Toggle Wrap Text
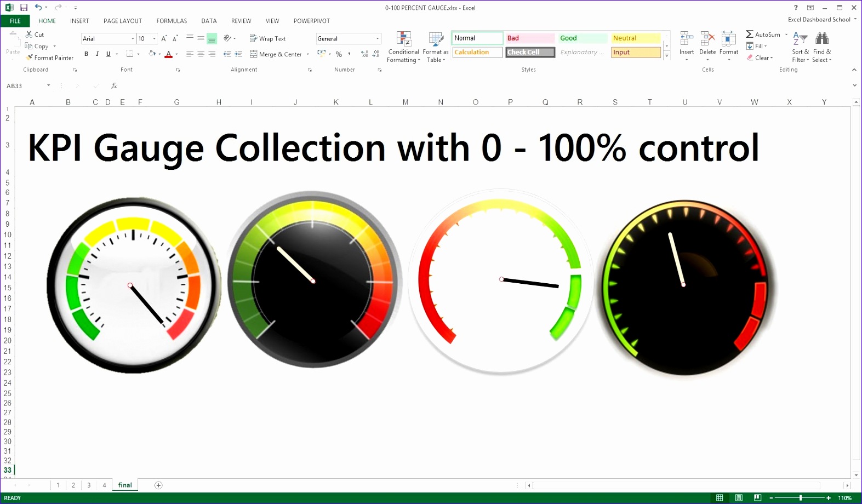This screenshot has height=504, width=862. (x=268, y=38)
